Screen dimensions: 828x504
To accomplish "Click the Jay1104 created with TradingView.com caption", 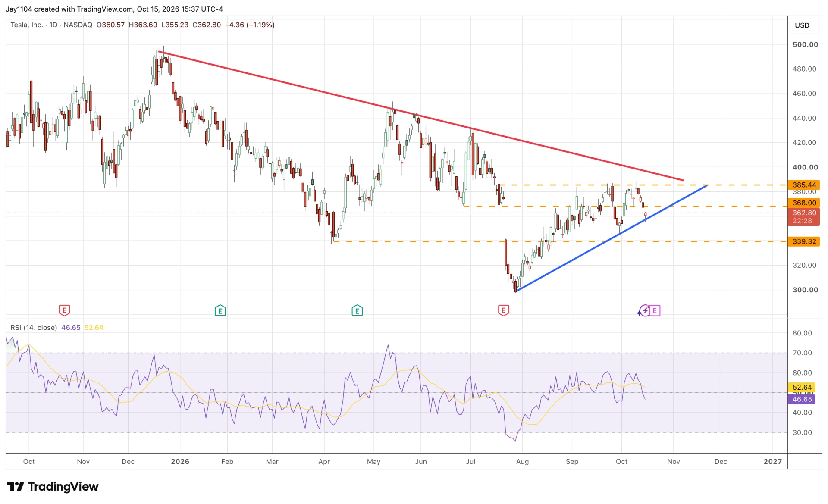I will (x=114, y=9).
